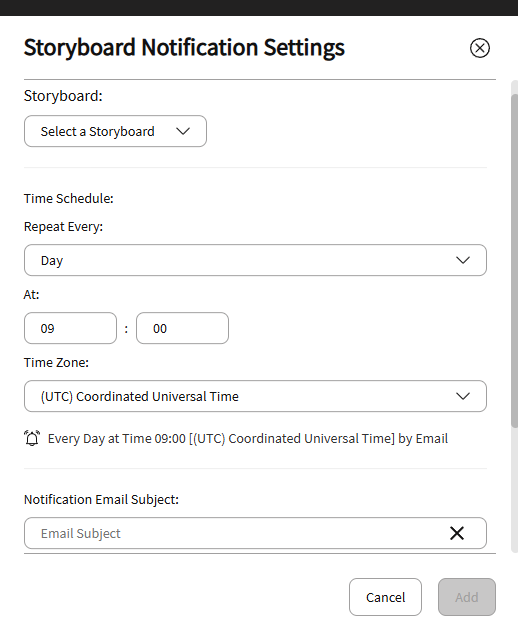518x640 pixels.
Task: Click the schedule summary text line
Action: [x=248, y=438]
